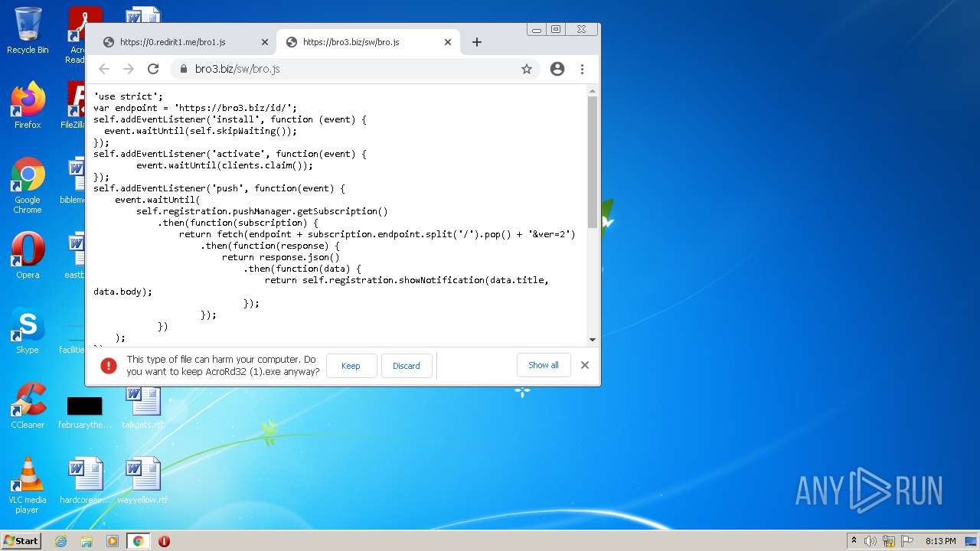The width and height of the screenshot is (980, 551).
Task: Open CCleaner desktop shortcut
Action: pyautogui.click(x=28, y=406)
